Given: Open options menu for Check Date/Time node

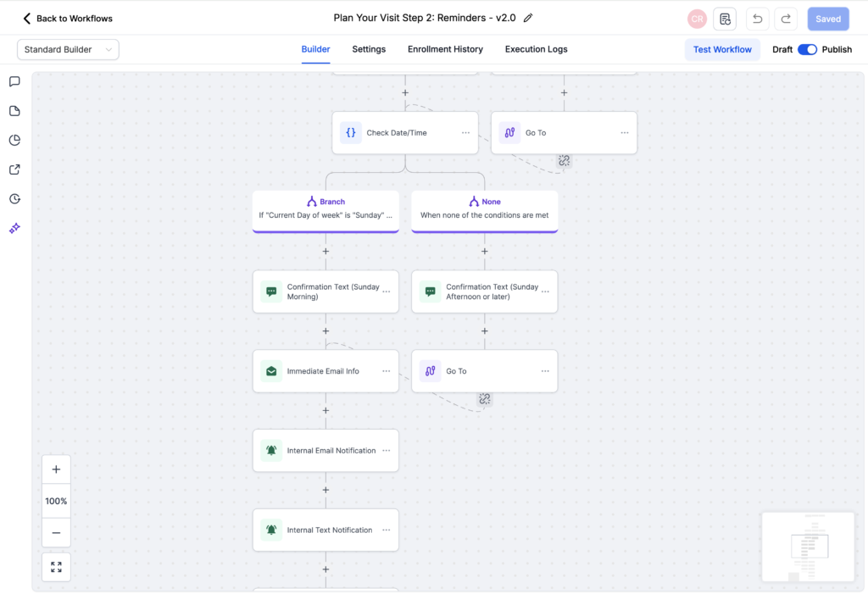Looking at the screenshot, I should tap(465, 133).
